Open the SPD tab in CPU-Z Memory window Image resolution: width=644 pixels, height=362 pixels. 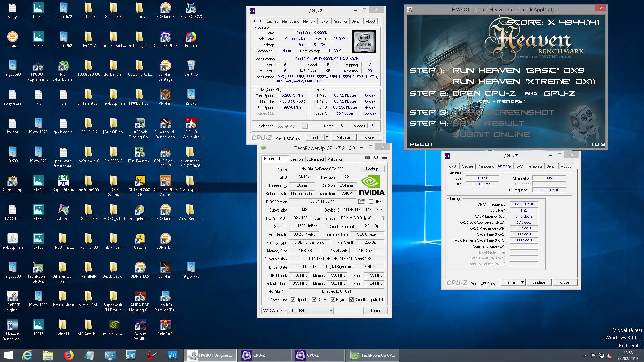click(x=520, y=166)
